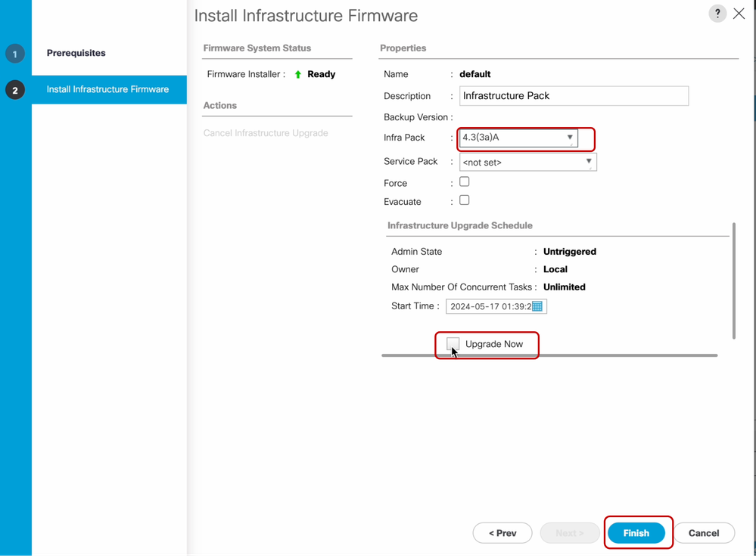Screen dimensions: 756x558
Task: Click the name value default
Action: point(475,74)
